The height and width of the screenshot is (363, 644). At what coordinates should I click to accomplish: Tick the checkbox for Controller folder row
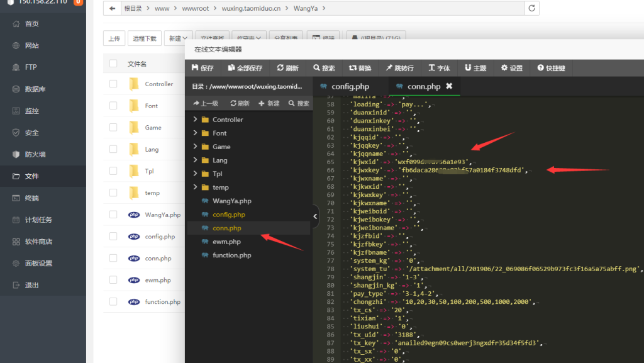(113, 84)
